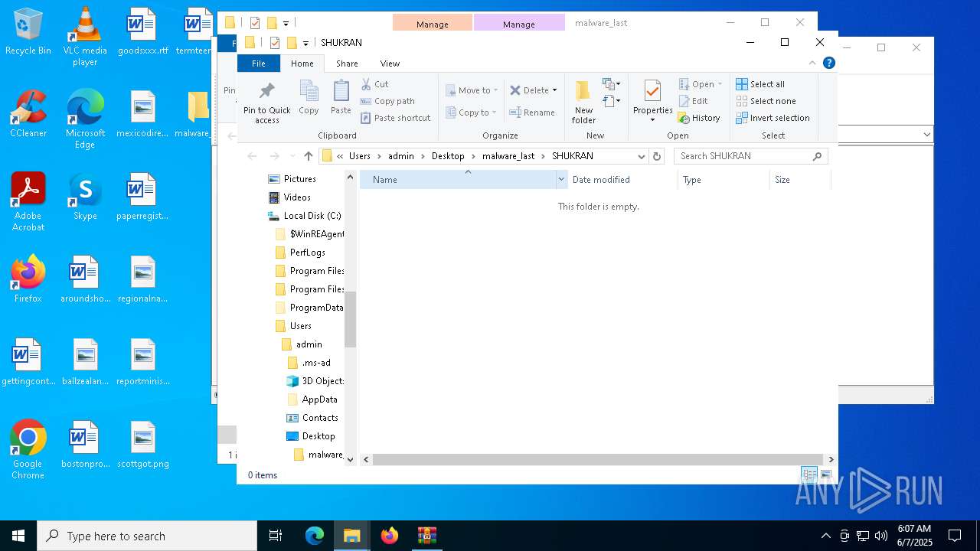
Task: Open History in ribbon
Action: (x=699, y=118)
